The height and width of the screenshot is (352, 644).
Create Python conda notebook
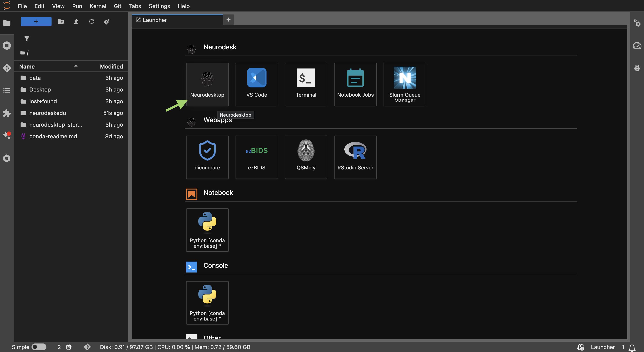207,230
